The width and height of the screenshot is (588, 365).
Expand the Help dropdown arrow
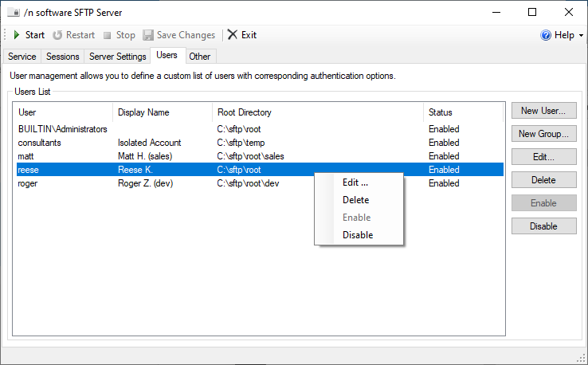582,35
